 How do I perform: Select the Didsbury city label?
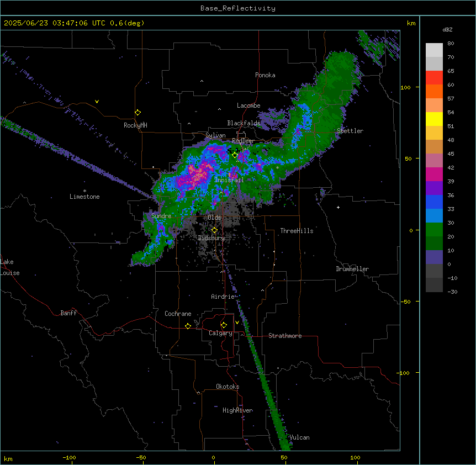coord(211,238)
